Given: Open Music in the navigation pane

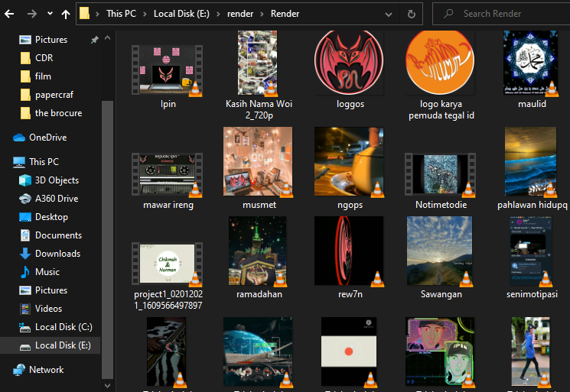Looking at the screenshot, I should pyautogui.click(x=40, y=272).
